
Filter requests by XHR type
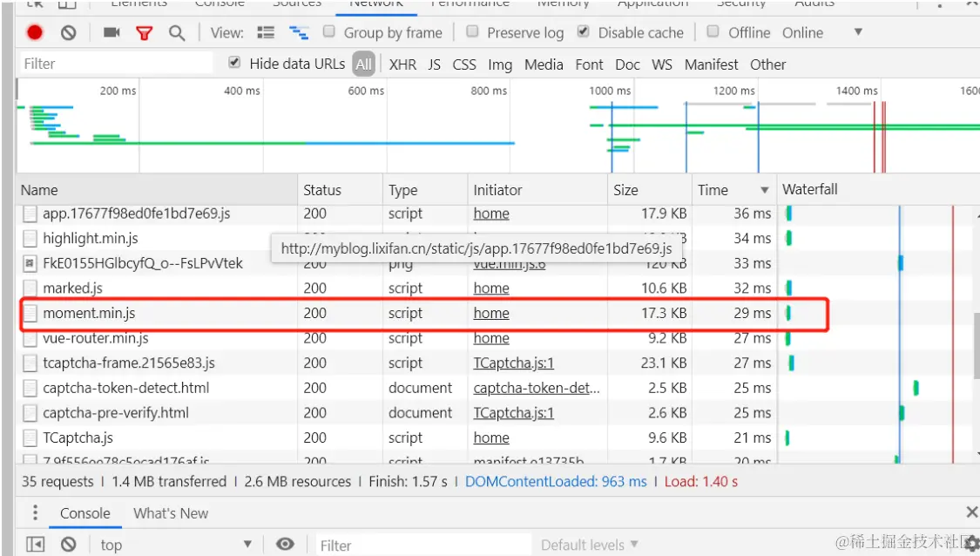(x=402, y=64)
